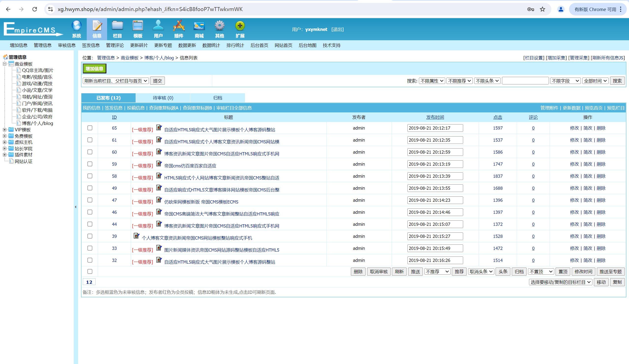Open the 其他 (Other) gear icon
Screen dimensions: 629x364
(220, 29)
